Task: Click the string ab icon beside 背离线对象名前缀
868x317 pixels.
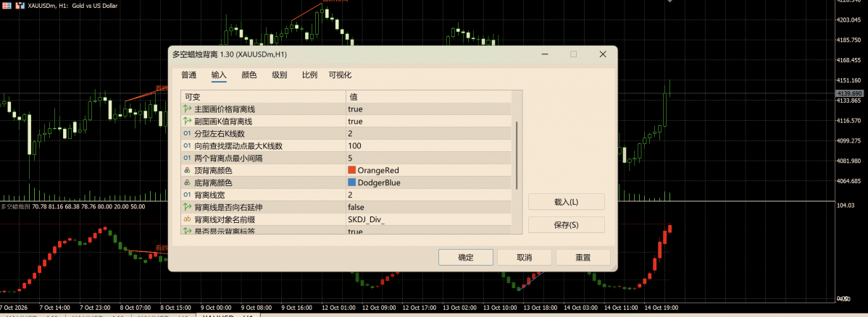Action: pyautogui.click(x=186, y=219)
